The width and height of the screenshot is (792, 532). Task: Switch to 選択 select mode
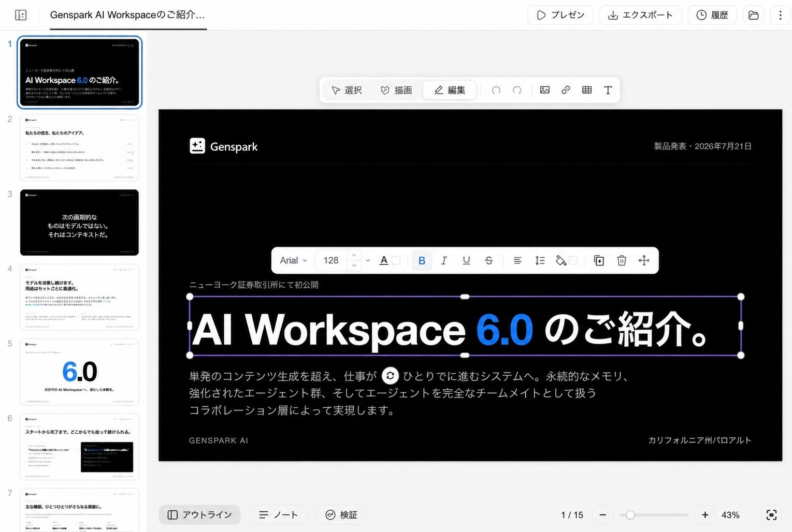tap(347, 90)
